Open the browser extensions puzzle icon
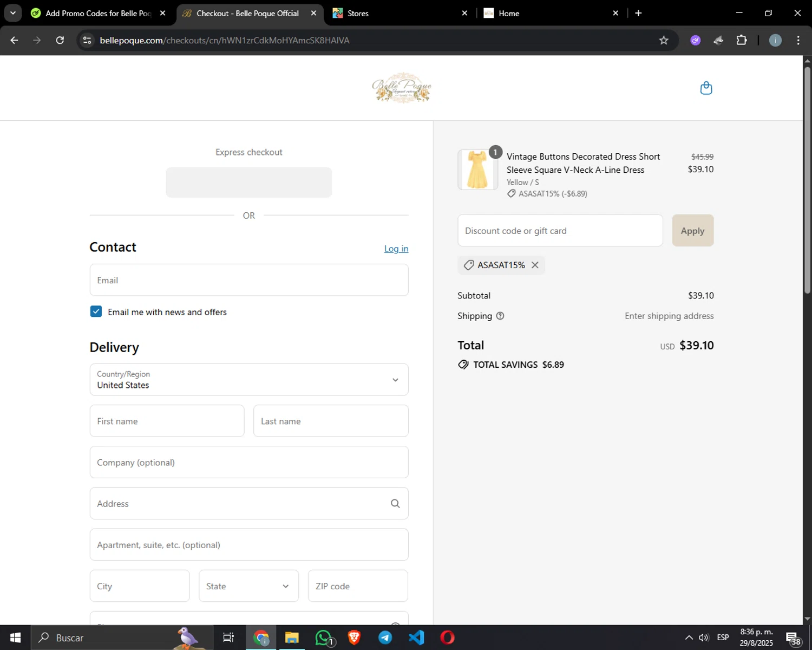Image resolution: width=812 pixels, height=650 pixels. point(742,40)
